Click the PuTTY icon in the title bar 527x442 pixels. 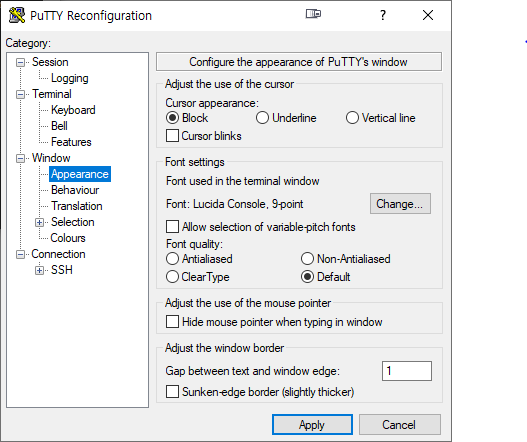pos(17,15)
